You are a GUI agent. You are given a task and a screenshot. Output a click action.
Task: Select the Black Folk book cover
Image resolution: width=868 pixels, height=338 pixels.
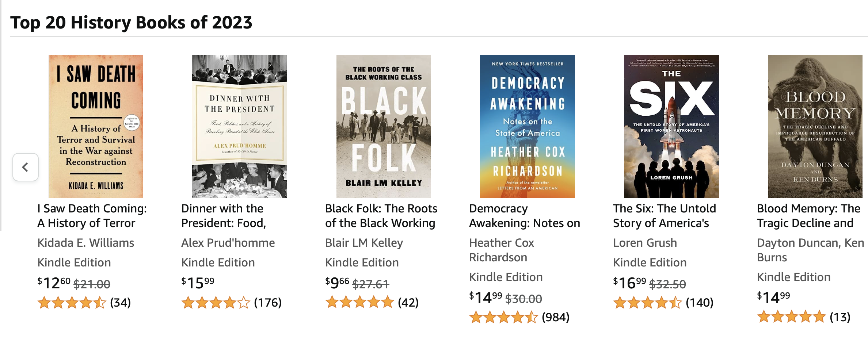point(383,126)
